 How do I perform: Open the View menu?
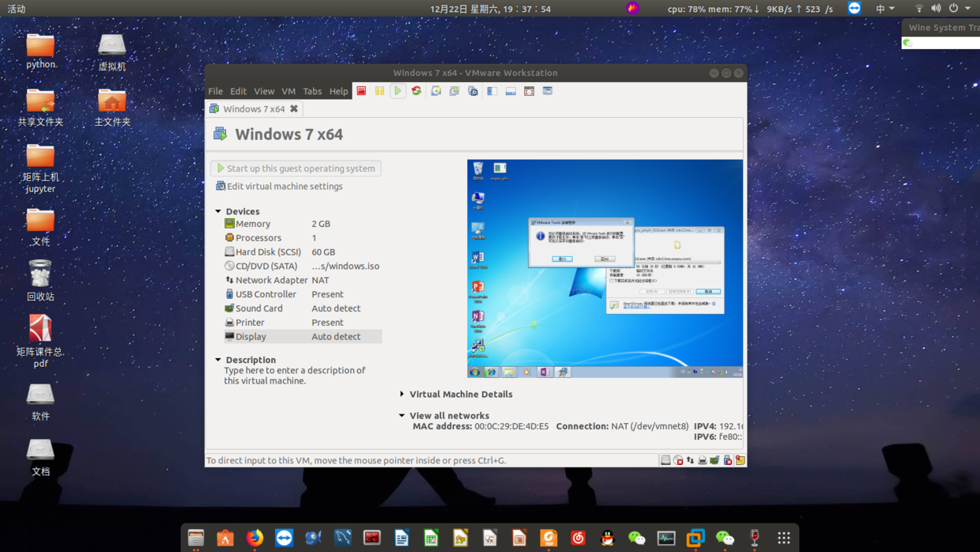coord(264,91)
